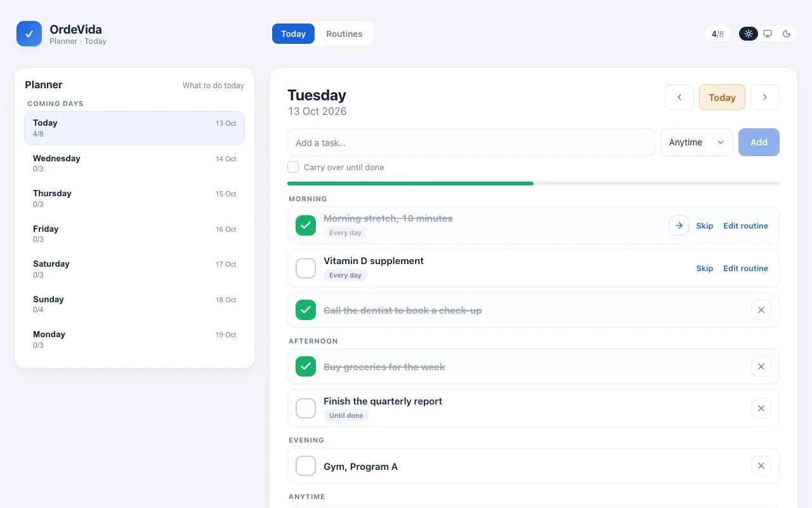Open the Anytime time-slot dropdown
The width and height of the screenshot is (812, 508).
pyautogui.click(x=697, y=142)
